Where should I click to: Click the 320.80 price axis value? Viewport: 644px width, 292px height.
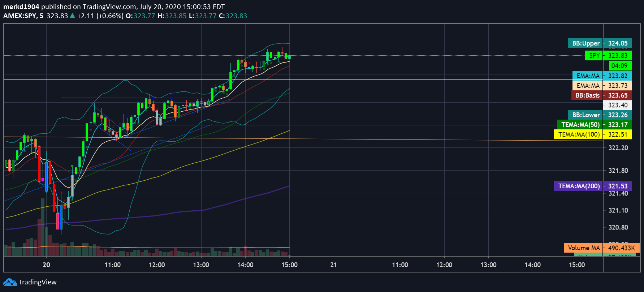click(618, 227)
